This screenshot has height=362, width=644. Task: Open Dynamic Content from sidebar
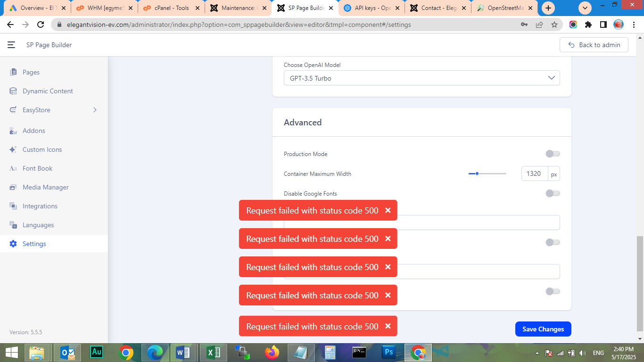[x=48, y=91]
